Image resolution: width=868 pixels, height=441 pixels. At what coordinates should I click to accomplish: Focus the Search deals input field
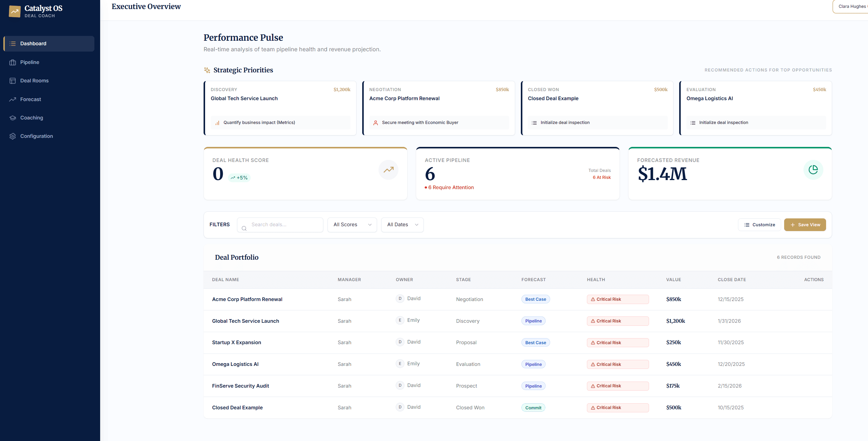click(285, 225)
